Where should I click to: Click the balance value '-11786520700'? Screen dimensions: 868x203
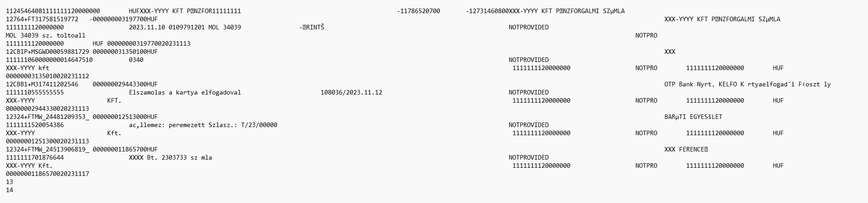(x=418, y=11)
